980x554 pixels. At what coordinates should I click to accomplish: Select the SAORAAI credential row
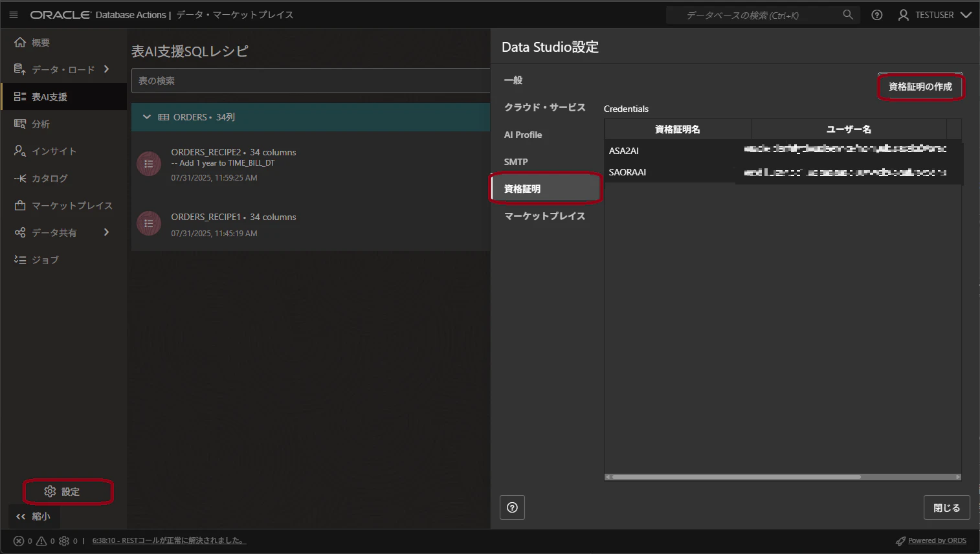click(x=783, y=172)
